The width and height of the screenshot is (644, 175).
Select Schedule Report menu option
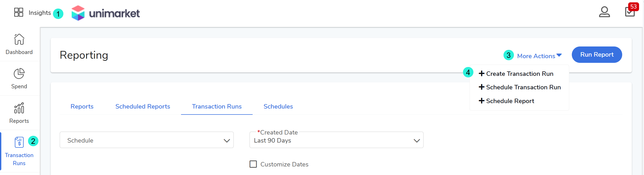510,101
